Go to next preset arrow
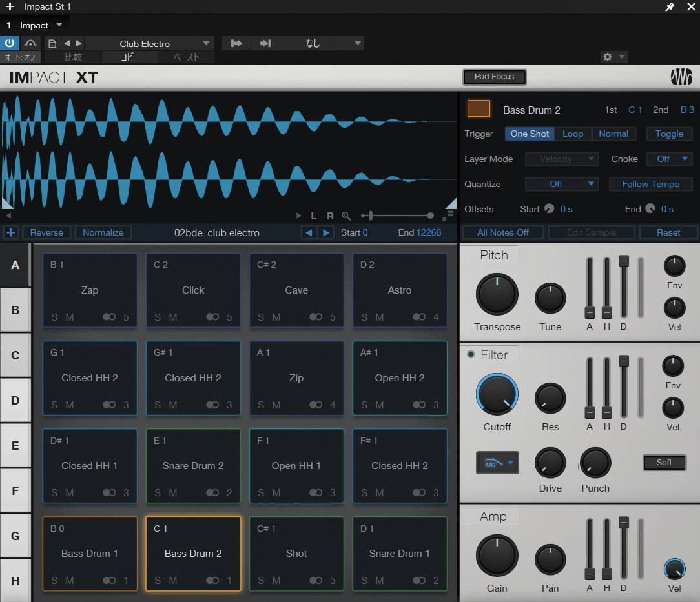This screenshot has height=602, width=700. click(x=79, y=43)
